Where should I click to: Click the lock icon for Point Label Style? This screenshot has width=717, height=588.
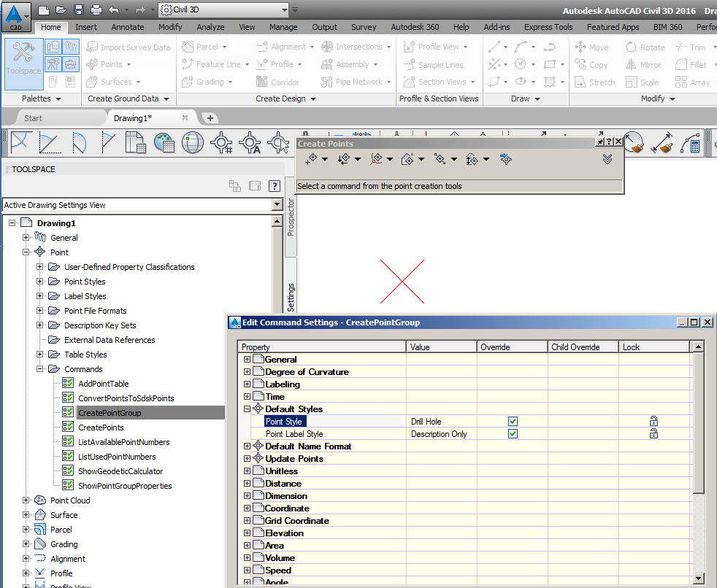pyautogui.click(x=653, y=433)
